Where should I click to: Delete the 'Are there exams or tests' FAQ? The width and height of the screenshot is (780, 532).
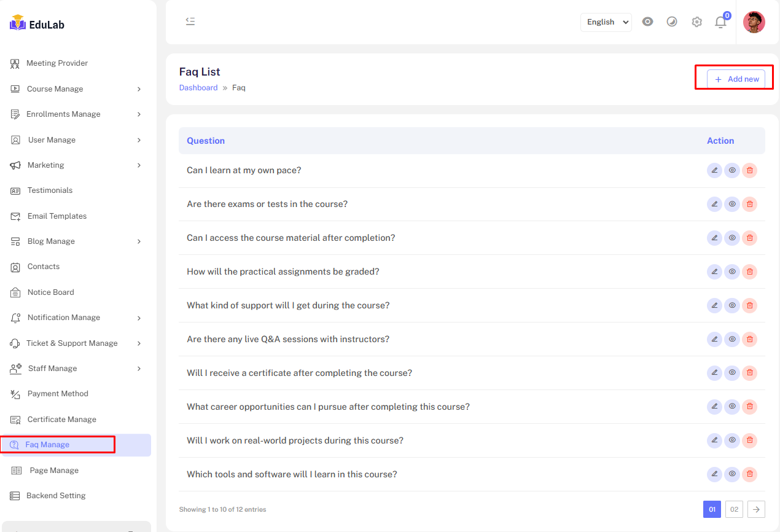point(749,205)
